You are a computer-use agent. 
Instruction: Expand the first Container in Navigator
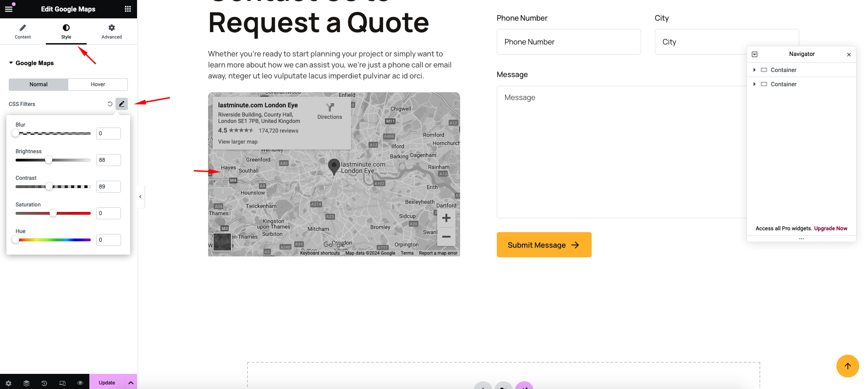(x=754, y=70)
